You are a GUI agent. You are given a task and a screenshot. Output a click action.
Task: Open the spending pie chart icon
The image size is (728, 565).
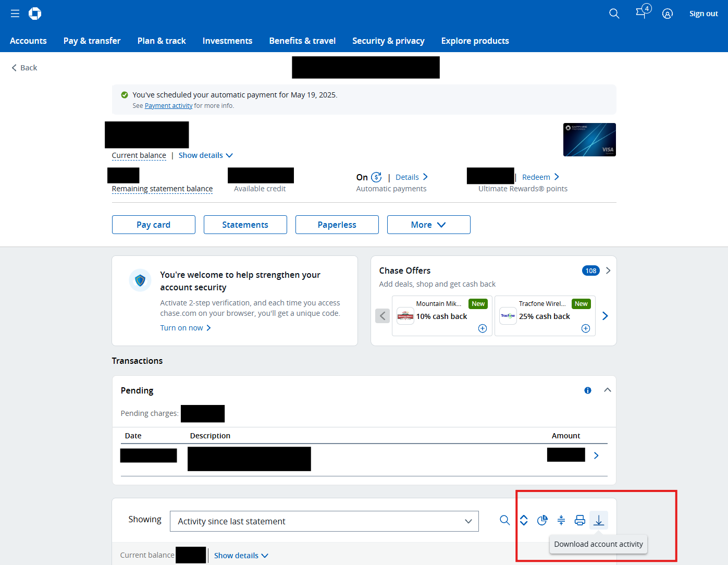point(542,520)
